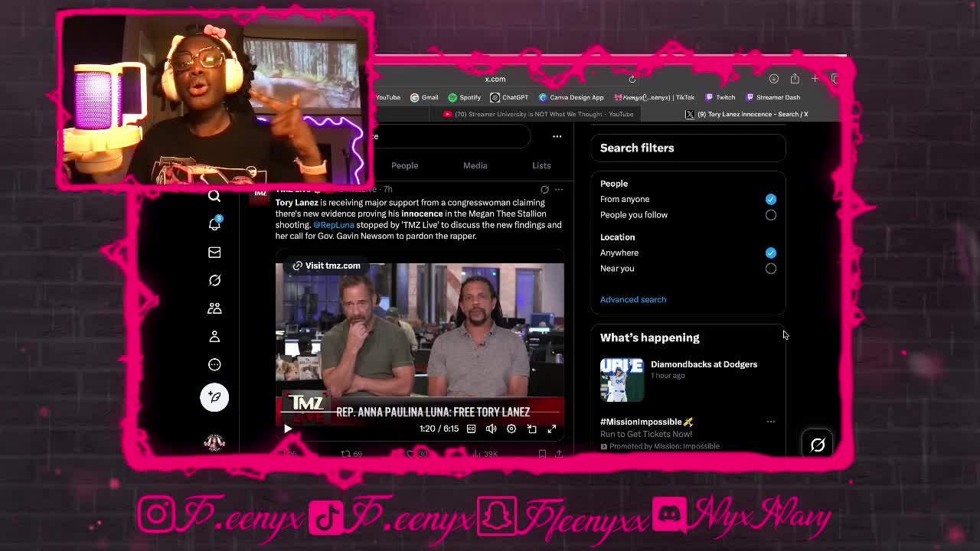Screen dimensions: 980x551
Task: Select the Near you radio option
Action: click(770, 269)
